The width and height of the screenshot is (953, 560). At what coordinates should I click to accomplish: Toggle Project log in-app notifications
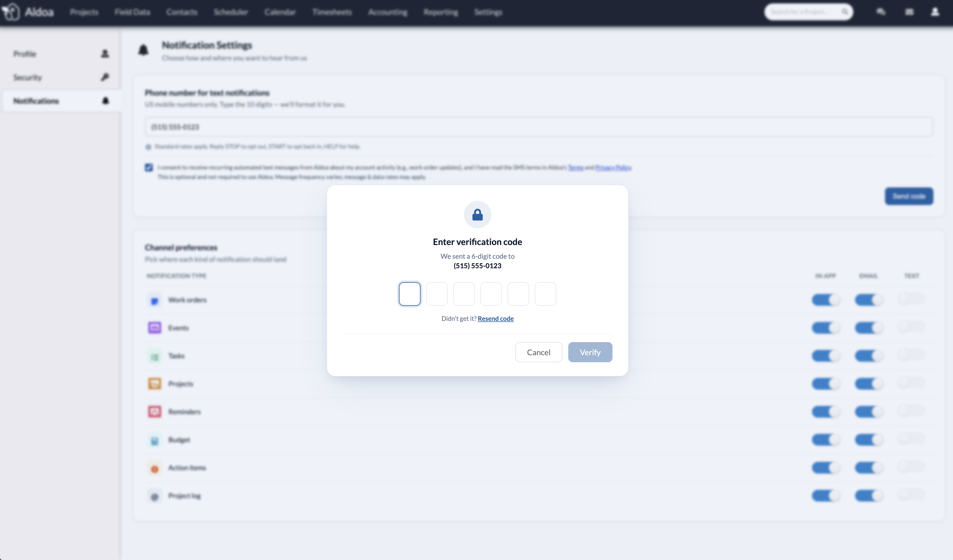tap(826, 496)
